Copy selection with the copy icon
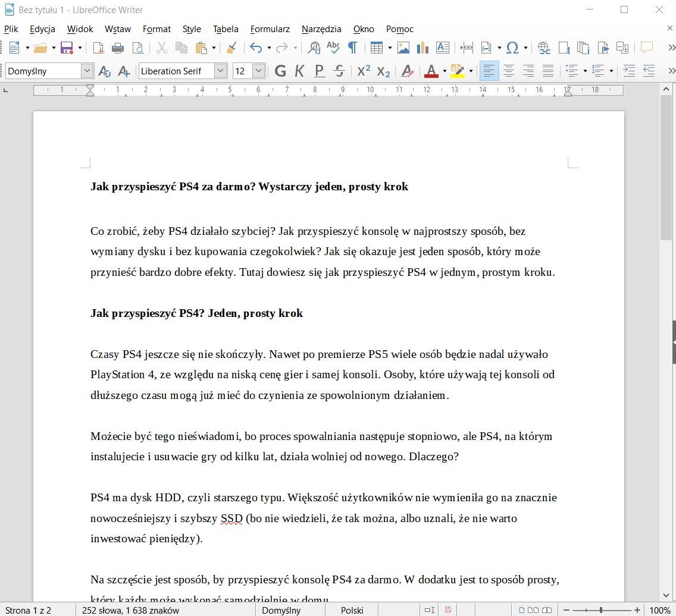This screenshot has height=616, width=676. point(181,48)
